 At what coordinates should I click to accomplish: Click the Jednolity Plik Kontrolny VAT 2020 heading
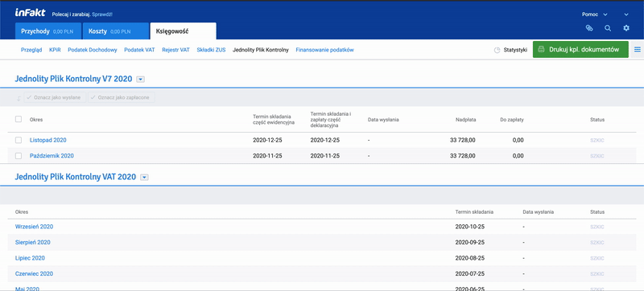pos(75,177)
